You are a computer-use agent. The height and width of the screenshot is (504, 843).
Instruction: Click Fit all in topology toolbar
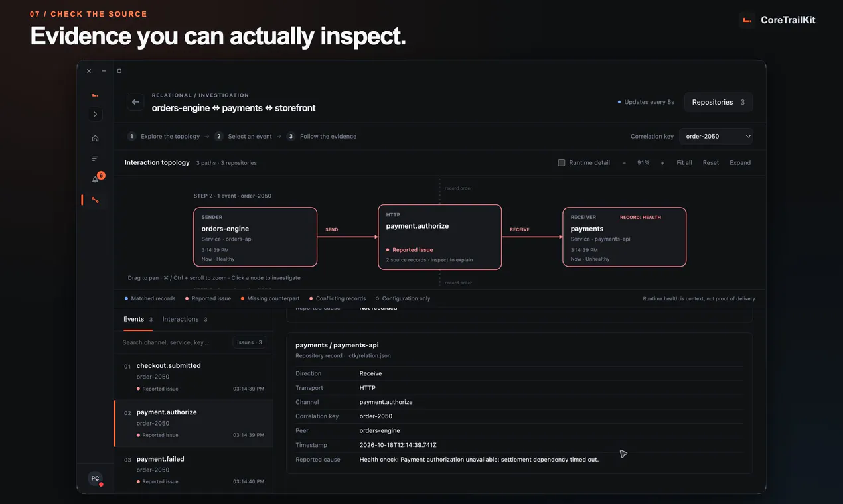(x=684, y=162)
